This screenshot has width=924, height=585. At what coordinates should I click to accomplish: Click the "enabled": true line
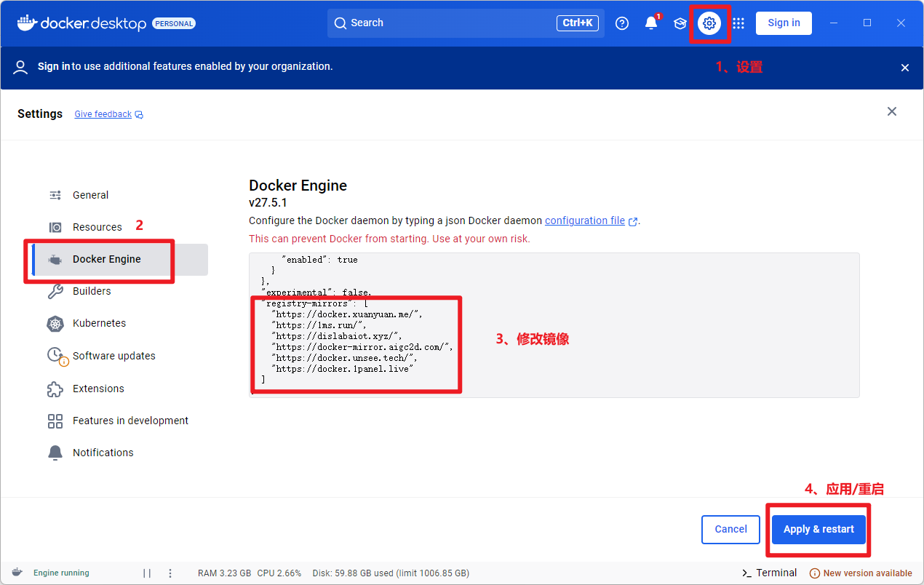pos(319,260)
